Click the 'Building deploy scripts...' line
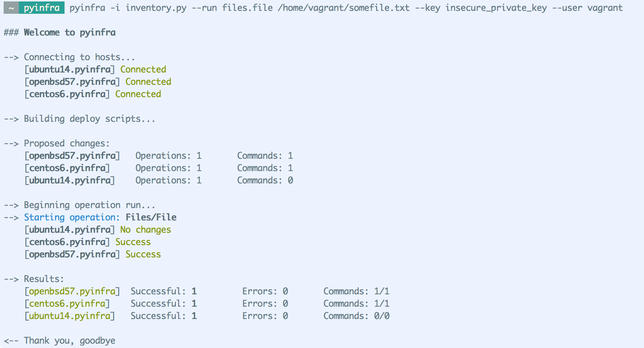This screenshot has width=644, height=348. pyautogui.click(x=89, y=119)
